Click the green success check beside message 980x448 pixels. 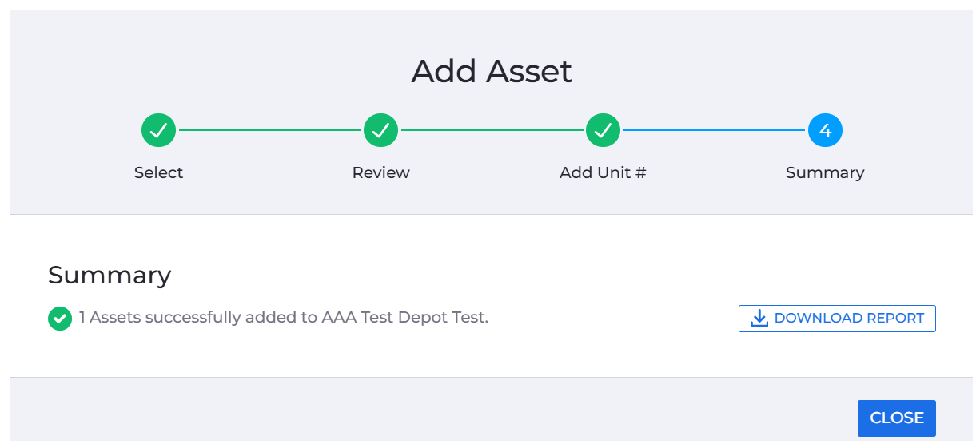tap(60, 318)
